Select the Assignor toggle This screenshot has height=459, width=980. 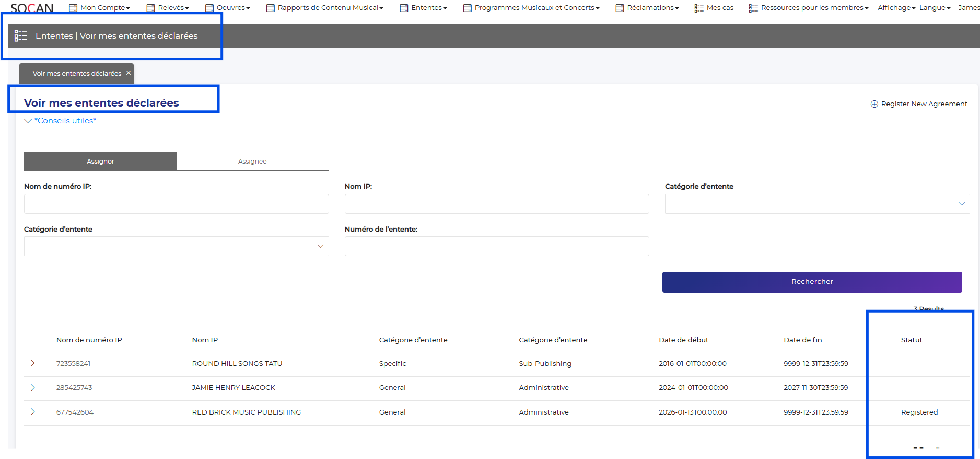[x=100, y=162]
